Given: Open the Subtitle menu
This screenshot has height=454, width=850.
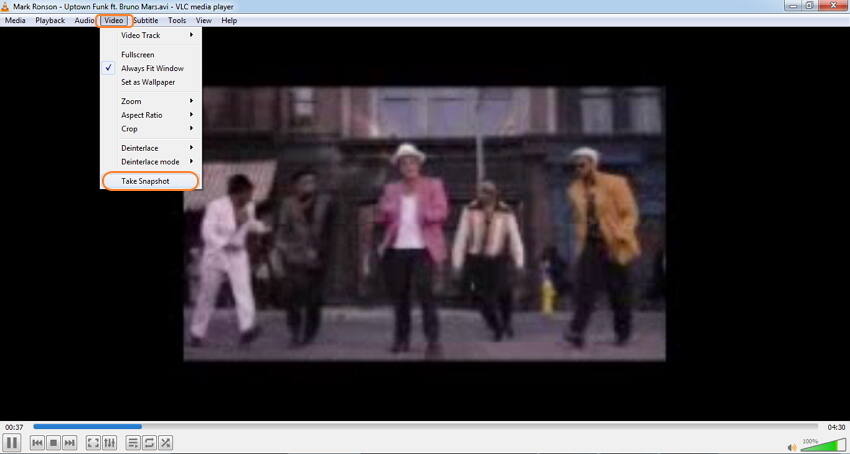Looking at the screenshot, I should (x=146, y=21).
